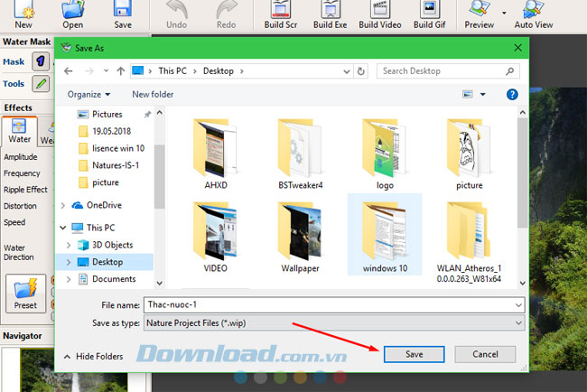Screen dimensions: 587x392
Task: Open the Recent locations dropdown chevron
Action: pos(106,70)
